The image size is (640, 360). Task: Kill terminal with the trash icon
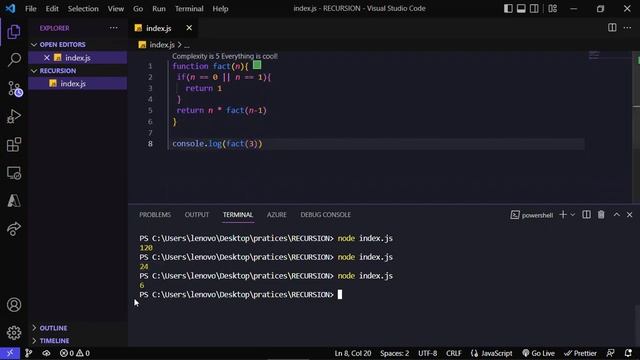(x=601, y=215)
